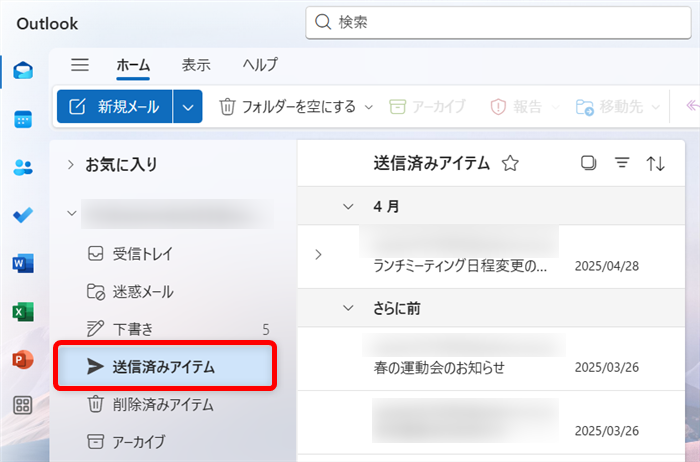Open the To Do checkmark icon
The height and width of the screenshot is (462, 700).
[22, 215]
